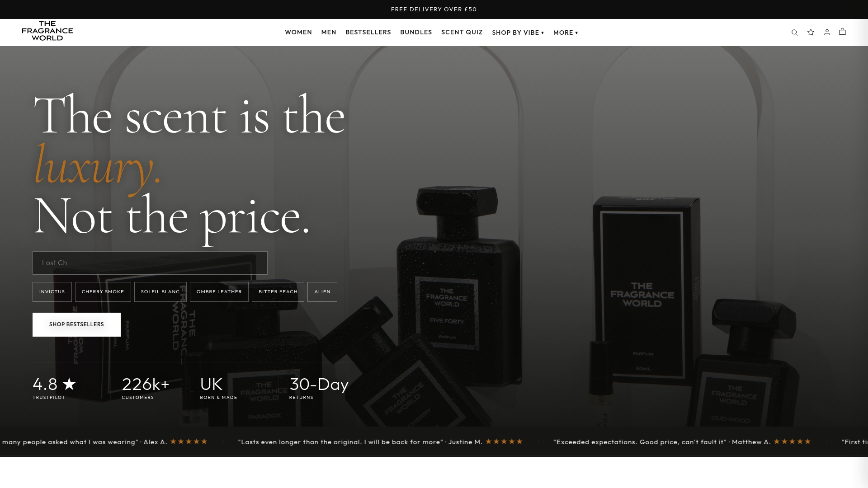Select the Cherry Smoke scent chip
Screen dimensions: 868x488
pos(103,292)
